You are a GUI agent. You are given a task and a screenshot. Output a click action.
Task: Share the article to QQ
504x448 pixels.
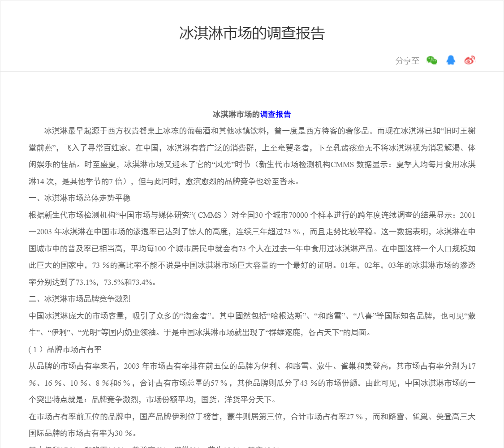click(x=451, y=60)
